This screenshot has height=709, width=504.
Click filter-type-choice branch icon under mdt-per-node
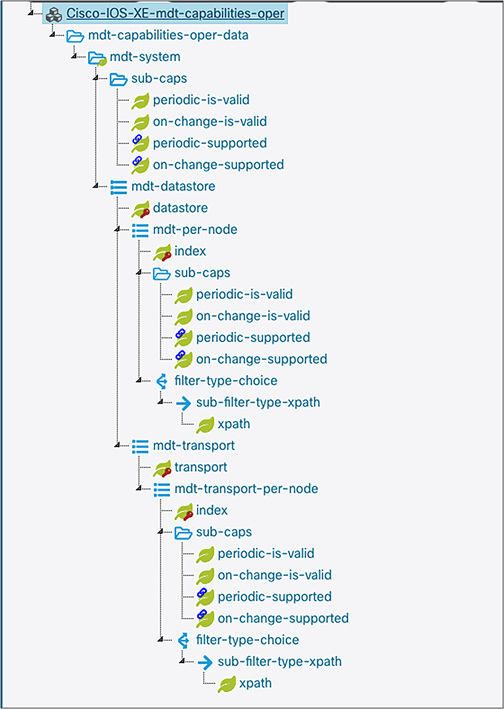[161, 381]
